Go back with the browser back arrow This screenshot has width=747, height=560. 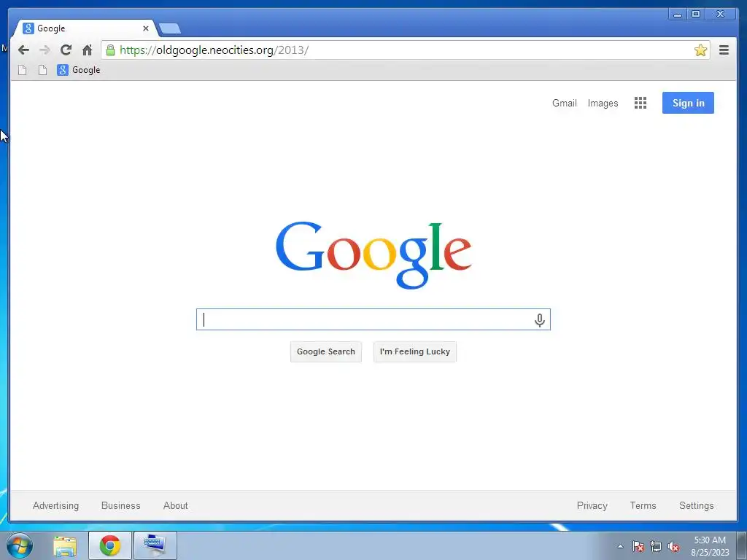pyautogui.click(x=23, y=50)
